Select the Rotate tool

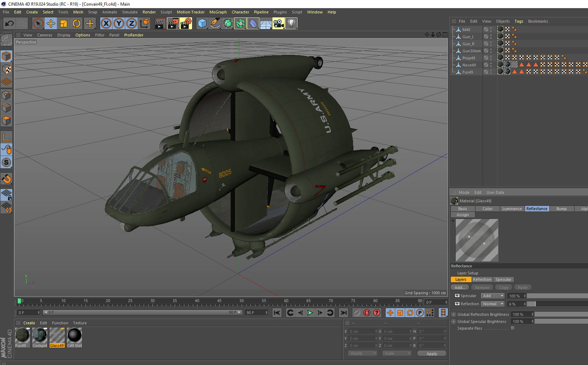[76, 24]
